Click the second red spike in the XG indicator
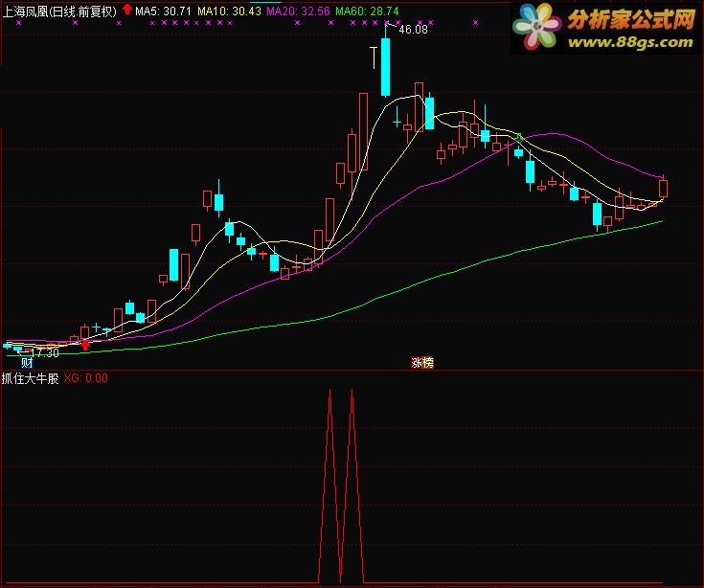The width and height of the screenshot is (704, 588). (352, 486)
